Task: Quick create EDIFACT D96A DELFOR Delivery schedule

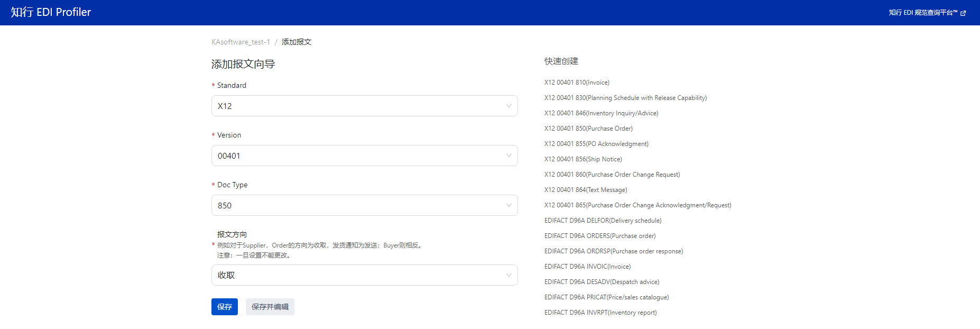Action: pyautogui.click(x=603, y=221)
